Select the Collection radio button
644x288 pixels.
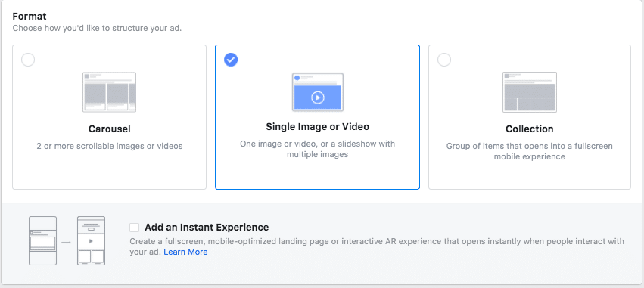(444, 60)
